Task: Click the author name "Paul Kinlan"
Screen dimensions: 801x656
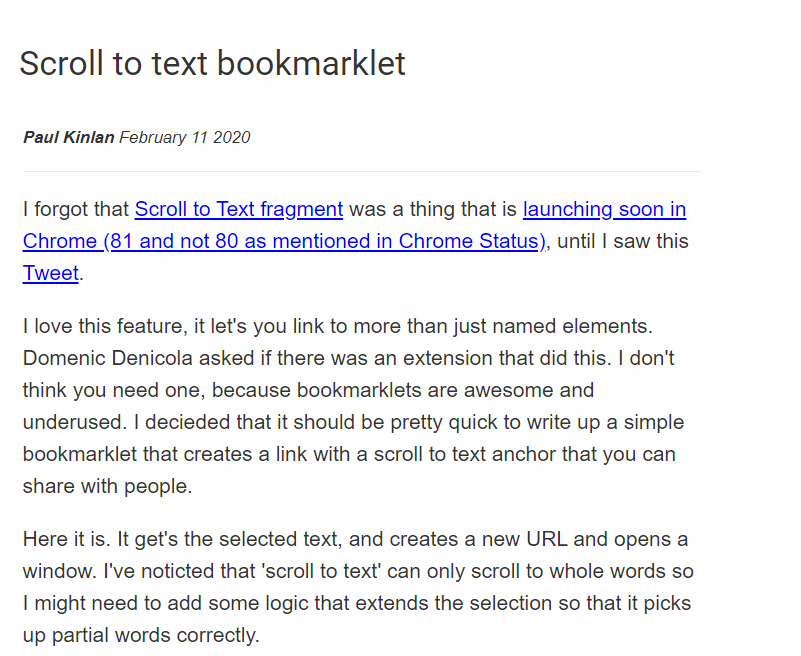Action: 68,137
